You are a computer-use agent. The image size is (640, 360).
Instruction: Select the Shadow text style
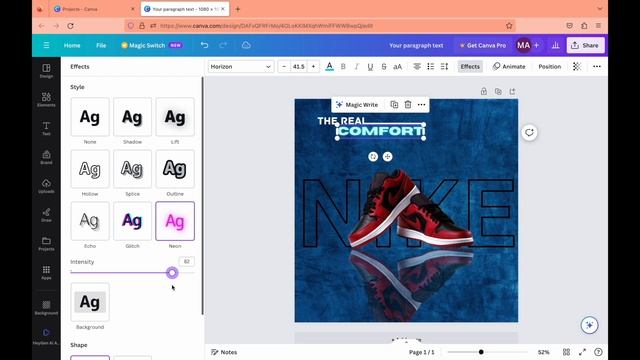(x=132, y=117)
